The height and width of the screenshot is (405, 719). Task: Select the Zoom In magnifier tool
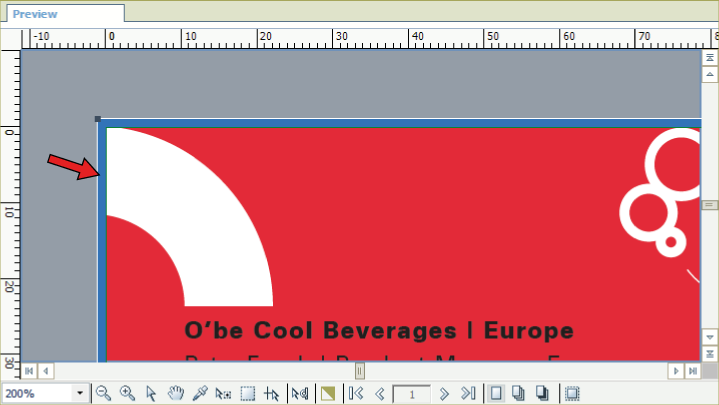click(x=127, y=394)
